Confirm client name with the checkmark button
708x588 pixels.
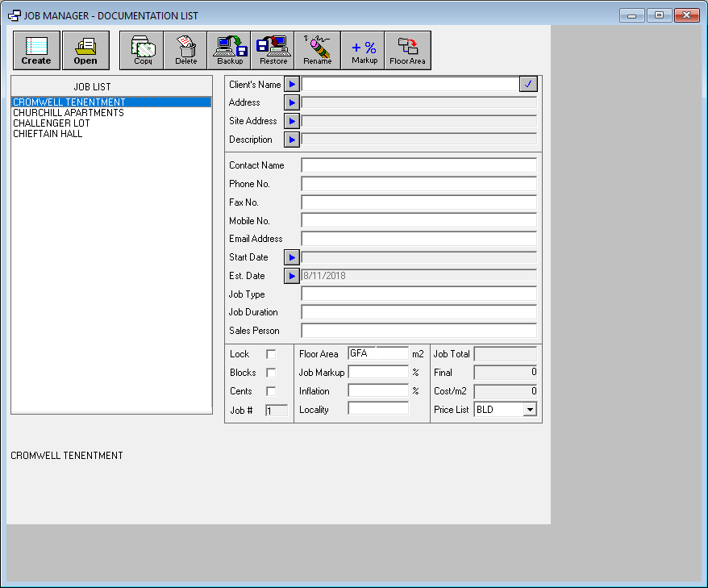point(529,84)
